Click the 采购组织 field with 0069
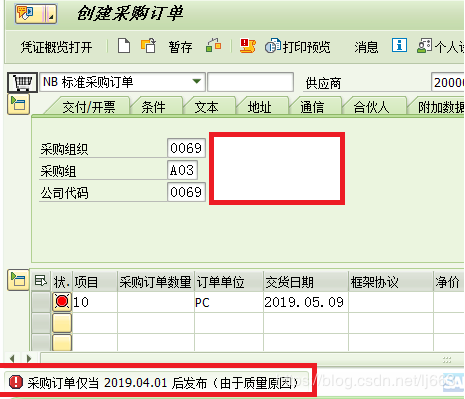465x399 pixels. (x=186, y=148)
